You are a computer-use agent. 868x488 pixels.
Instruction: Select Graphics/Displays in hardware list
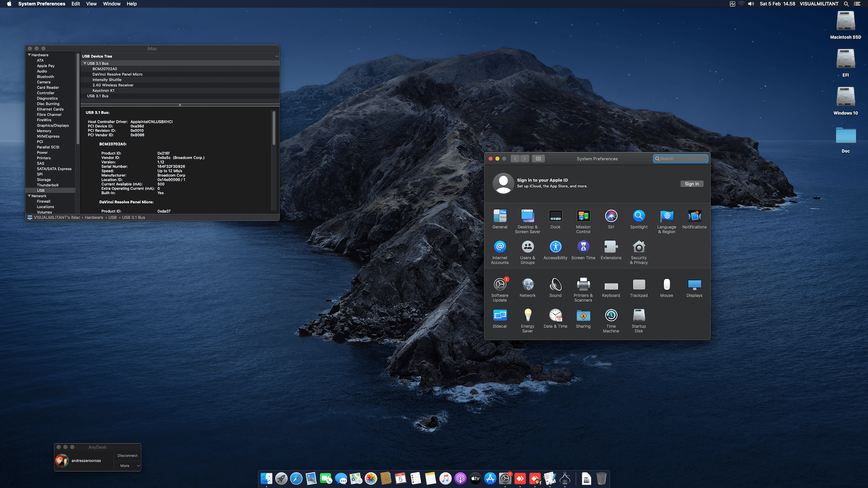(53, 126)
